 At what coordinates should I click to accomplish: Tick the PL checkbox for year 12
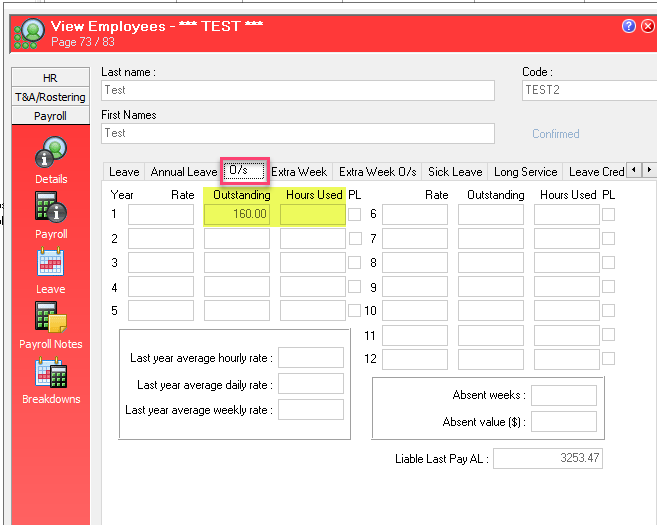pyautogui.click(x=609, y=358)
